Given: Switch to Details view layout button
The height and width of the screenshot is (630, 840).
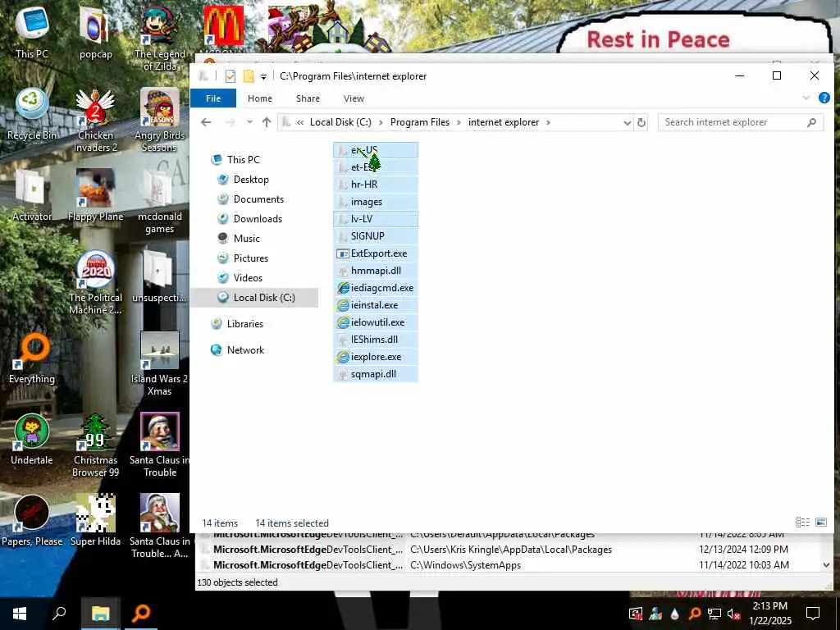Looking at the screenshot, I should click(x=802, y=523).
